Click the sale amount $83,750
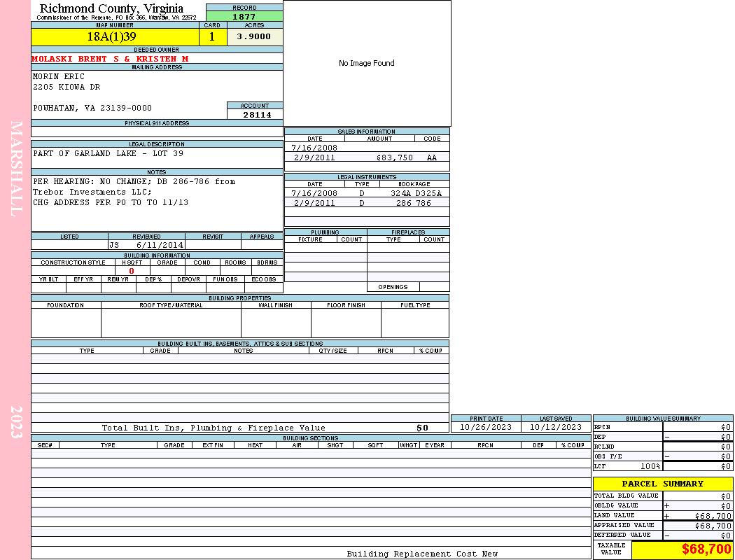This screenshot has height=560, width=735. 395,157
